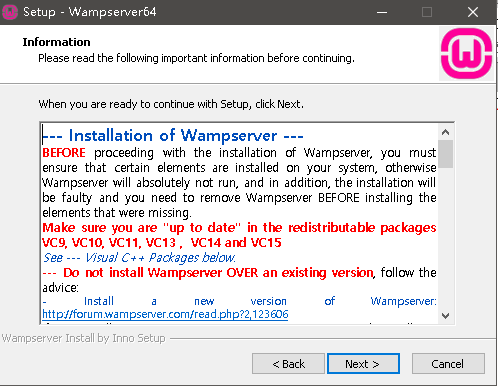The height and width of the screenshot is (386, 498).
Task: Click the scrollbar track below the thumb
Action: [445, 238]
